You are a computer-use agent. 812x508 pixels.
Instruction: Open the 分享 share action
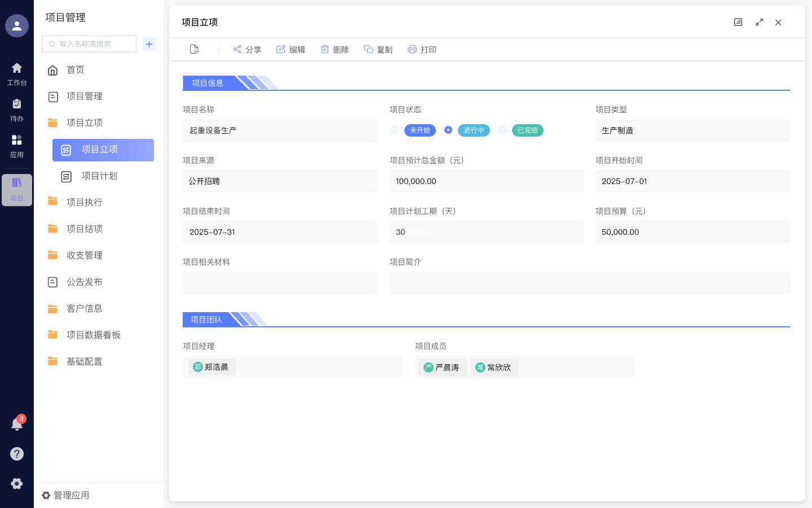click(247, 49)
